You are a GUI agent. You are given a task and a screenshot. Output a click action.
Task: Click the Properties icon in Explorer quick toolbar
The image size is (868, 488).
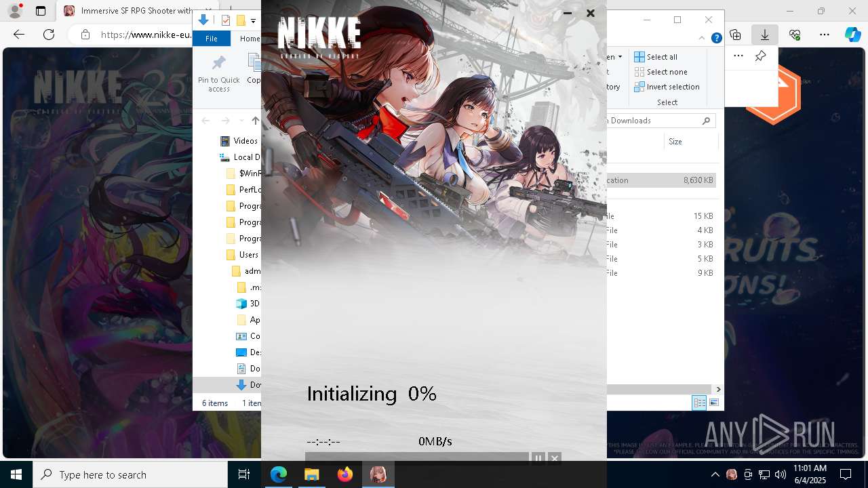(x=226, y=20)
